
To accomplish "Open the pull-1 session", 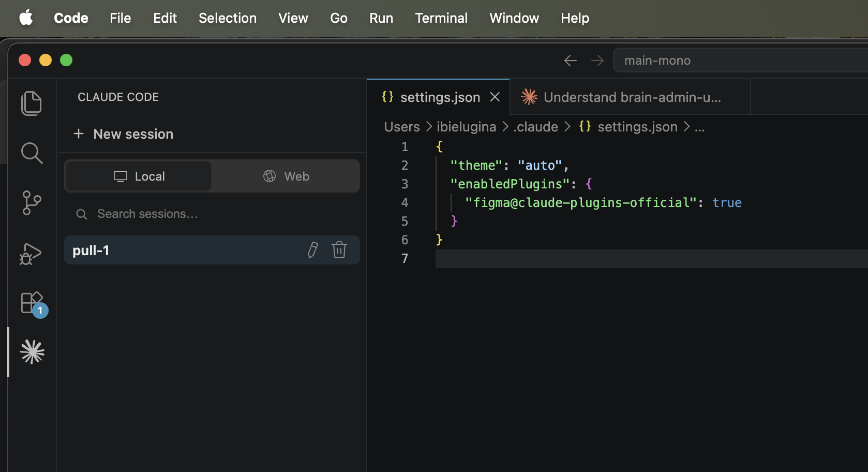I will point(212,250).
